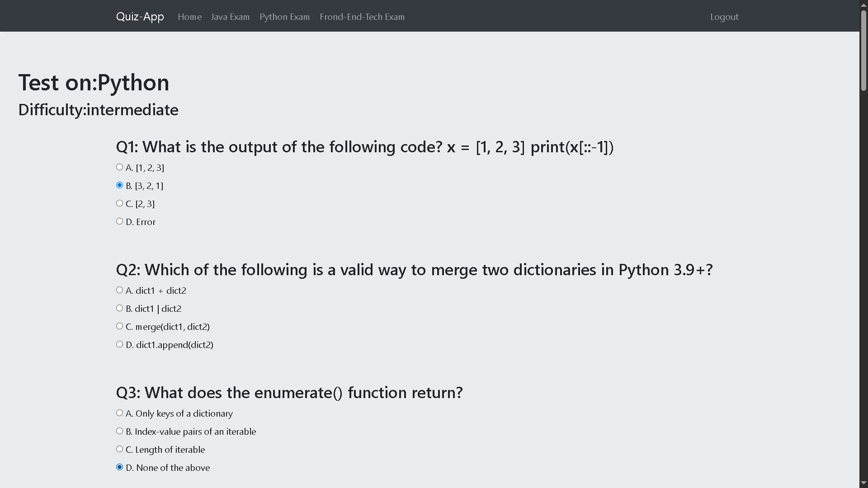The image size is (868, 488).
Task: Select answer A for Q1: [1, 2, 3]
Action: click(119, 167)
